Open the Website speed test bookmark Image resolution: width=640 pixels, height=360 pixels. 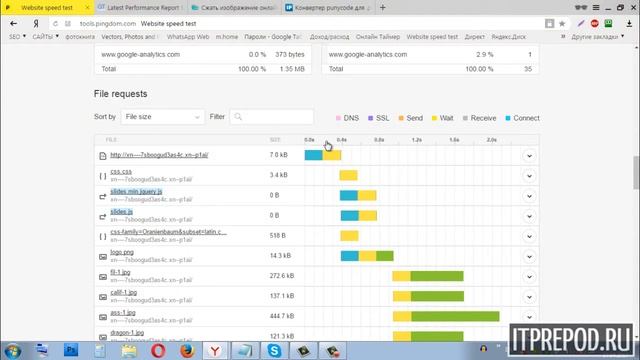pyautogui.click(x=432, y=37)
